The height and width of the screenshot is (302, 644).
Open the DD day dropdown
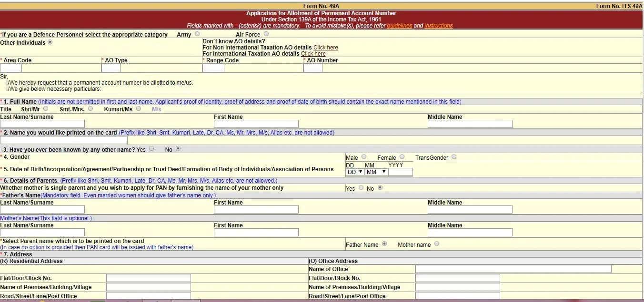[355, 172]
